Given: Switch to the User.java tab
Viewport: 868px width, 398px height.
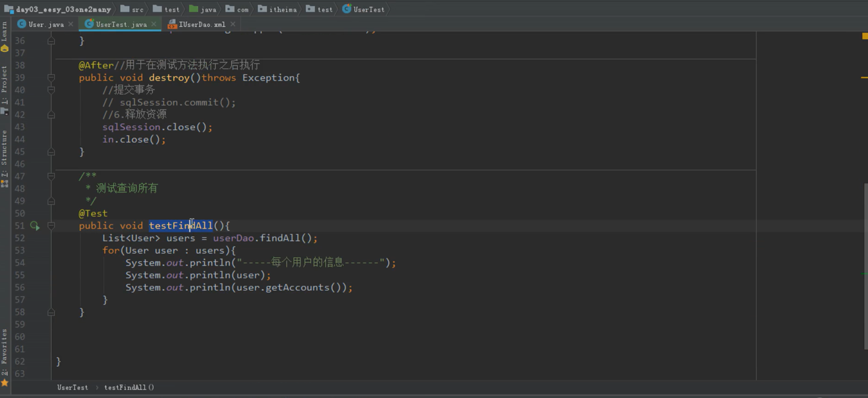Looking at the screenshot, I should [x=45, y=24].
